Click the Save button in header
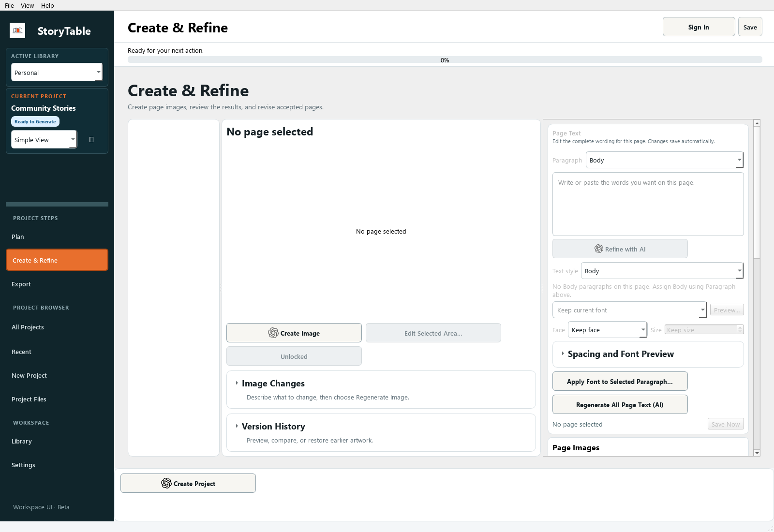 pos(750,27)
